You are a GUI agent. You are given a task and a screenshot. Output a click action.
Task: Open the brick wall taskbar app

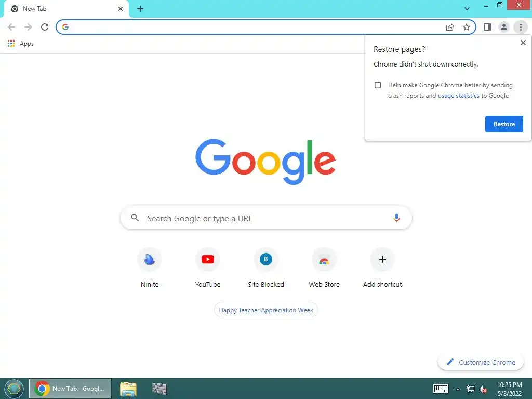159,389
